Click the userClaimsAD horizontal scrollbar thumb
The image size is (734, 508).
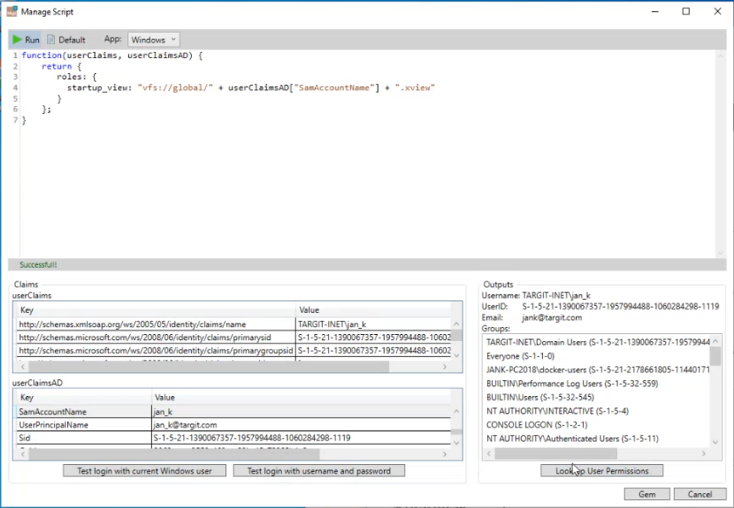tap(174, 454)
